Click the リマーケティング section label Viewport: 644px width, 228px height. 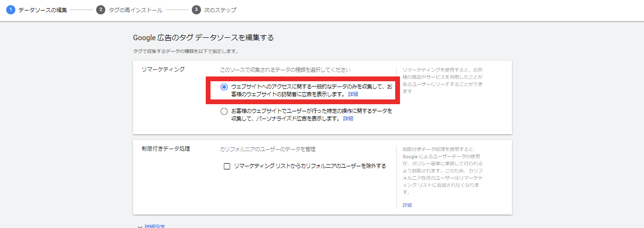point(163,69)
